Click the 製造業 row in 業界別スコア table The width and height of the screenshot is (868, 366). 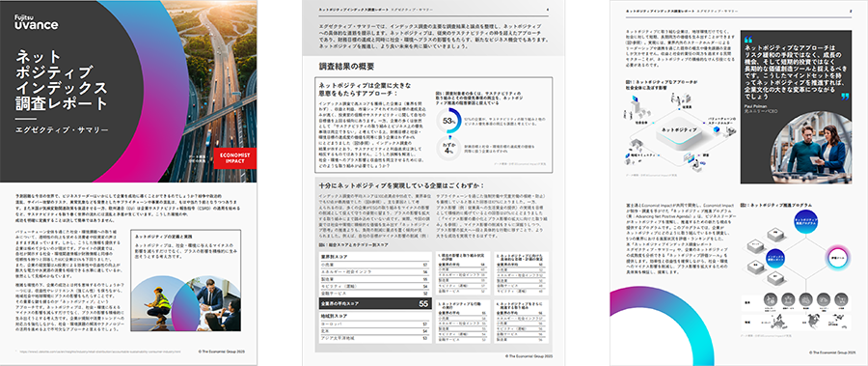click(375, 279)
